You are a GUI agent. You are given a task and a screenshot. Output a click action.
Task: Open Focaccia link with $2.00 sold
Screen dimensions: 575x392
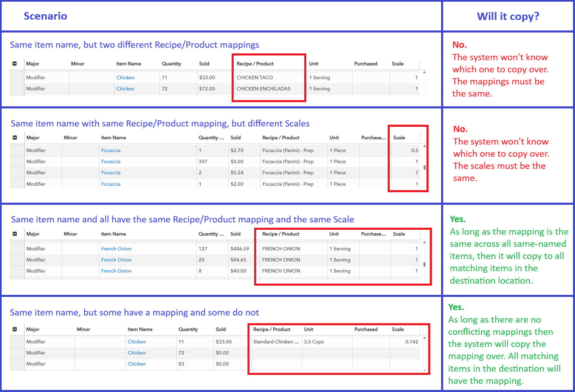(x=111, y=184)
